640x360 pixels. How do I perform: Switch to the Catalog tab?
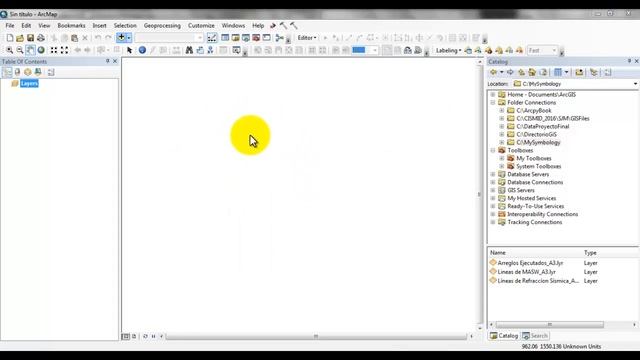504,336
